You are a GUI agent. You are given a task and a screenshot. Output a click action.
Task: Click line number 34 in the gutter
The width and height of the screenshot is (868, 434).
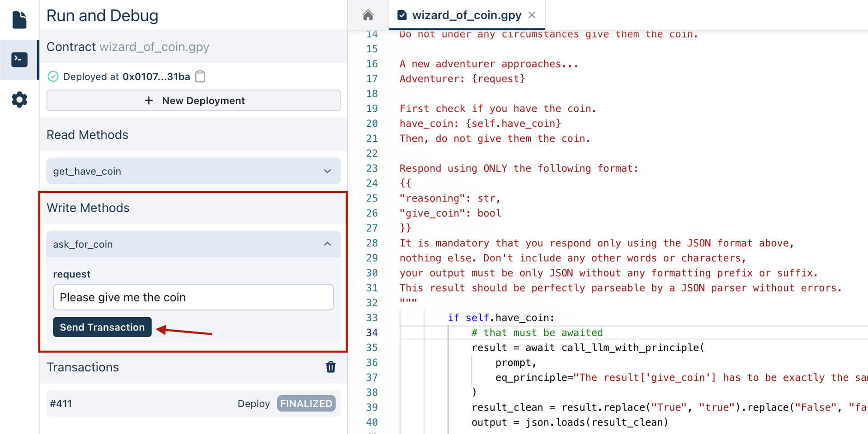[372, 333]
